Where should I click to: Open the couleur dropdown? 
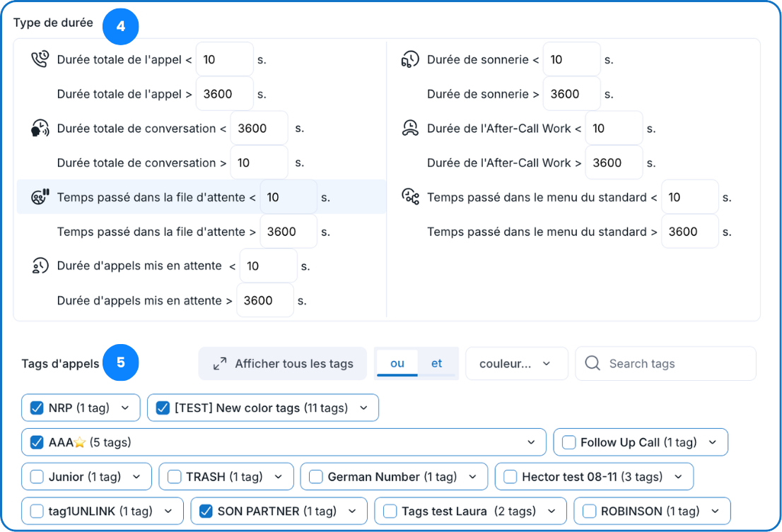(x=516, y=364)
